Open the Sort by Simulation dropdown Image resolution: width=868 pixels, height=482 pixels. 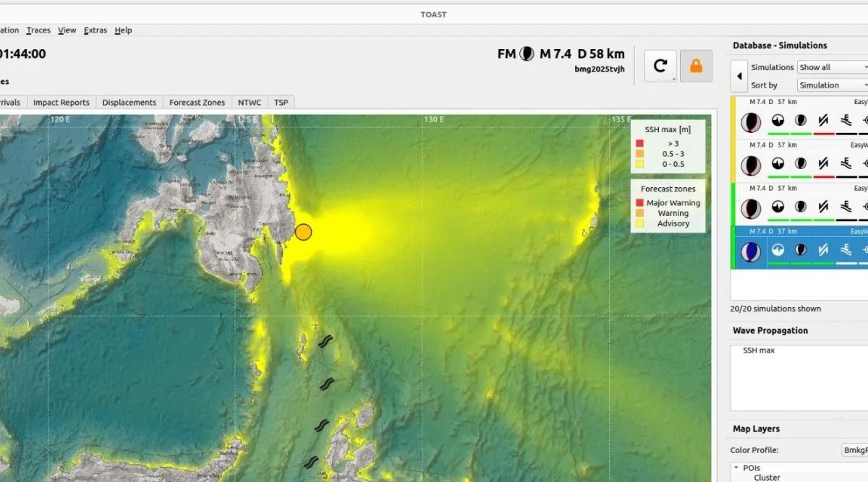832,85
